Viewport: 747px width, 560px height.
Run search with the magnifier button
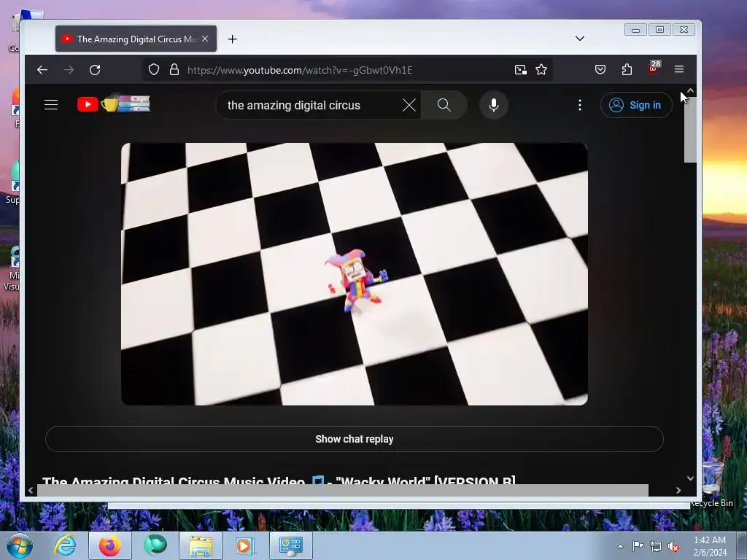pyautogui.click(x=444, y=105)
